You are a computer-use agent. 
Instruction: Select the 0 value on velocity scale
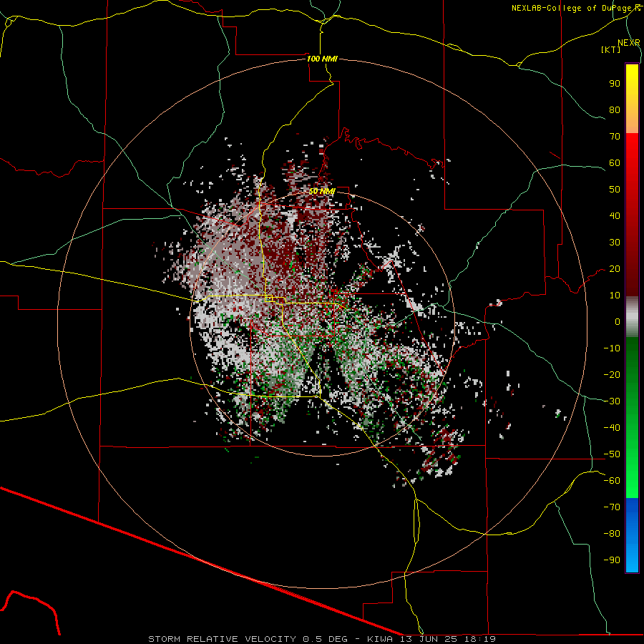tap(618, 321)
